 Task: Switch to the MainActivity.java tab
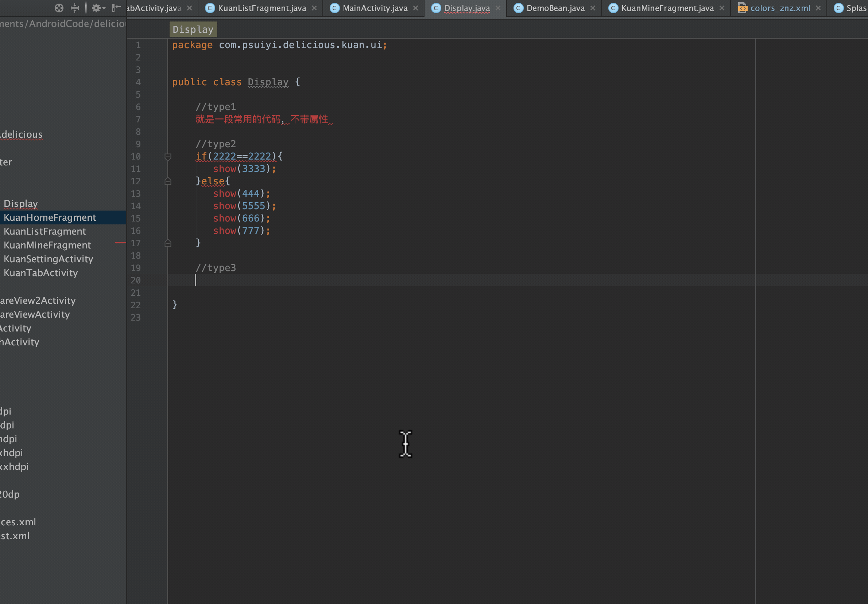pos(375,8)
